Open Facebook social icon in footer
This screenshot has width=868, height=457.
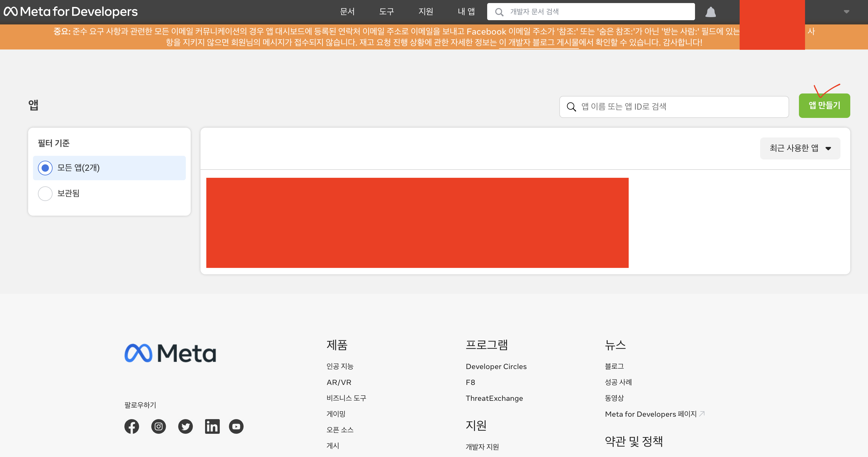coord(131,426)
